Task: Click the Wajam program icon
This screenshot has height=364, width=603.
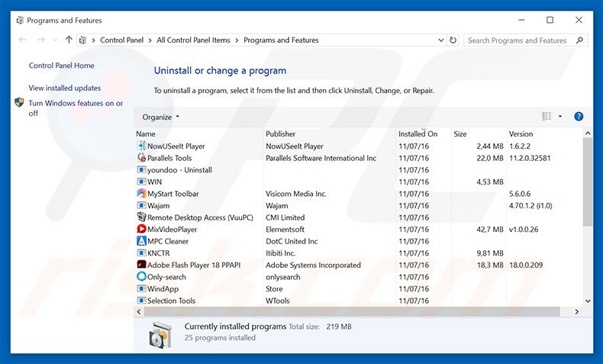Action: [141, 205]
